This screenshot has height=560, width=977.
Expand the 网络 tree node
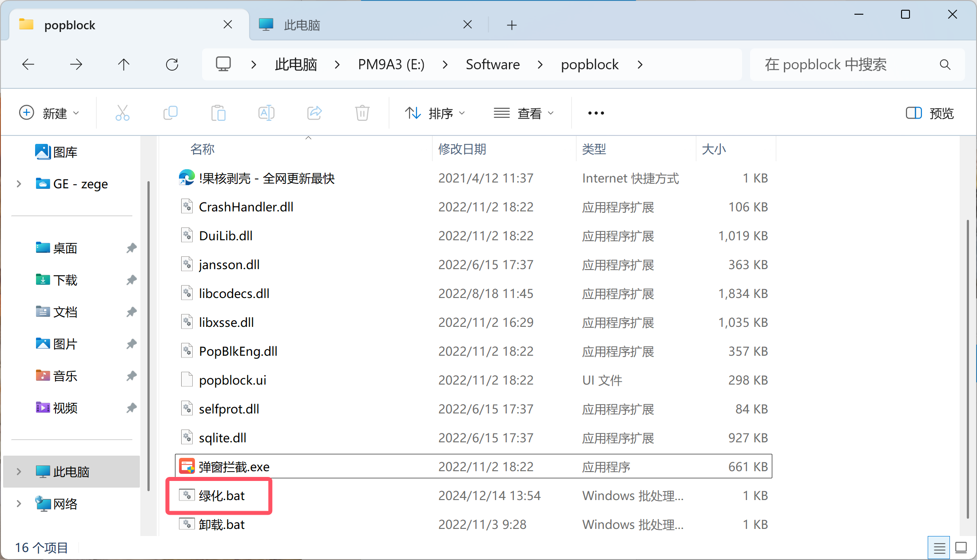tap(19, 504)
